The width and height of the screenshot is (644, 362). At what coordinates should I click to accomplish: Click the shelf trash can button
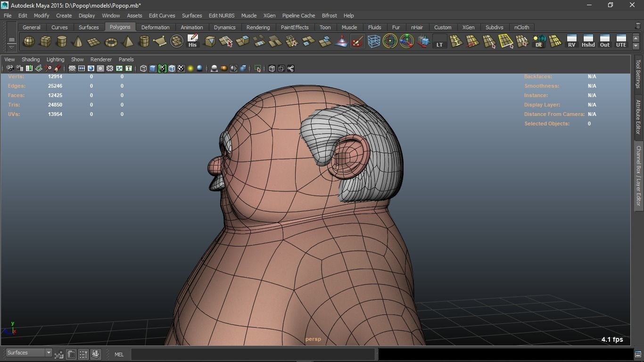638,26
